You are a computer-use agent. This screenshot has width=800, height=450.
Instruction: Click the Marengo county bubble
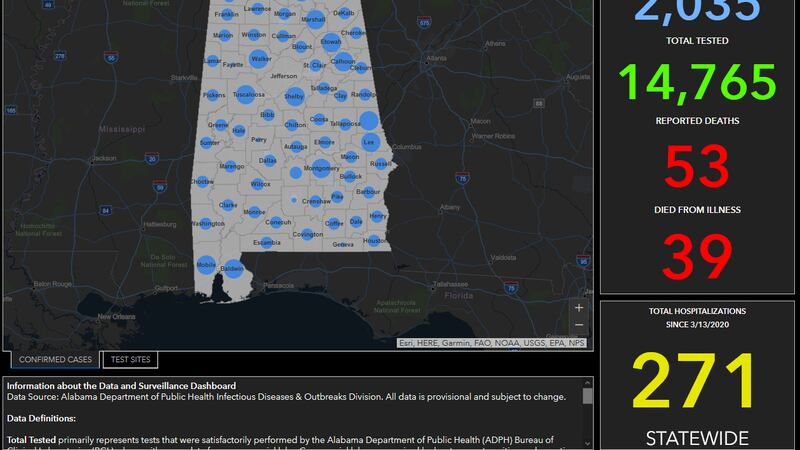tap(230, 166)
